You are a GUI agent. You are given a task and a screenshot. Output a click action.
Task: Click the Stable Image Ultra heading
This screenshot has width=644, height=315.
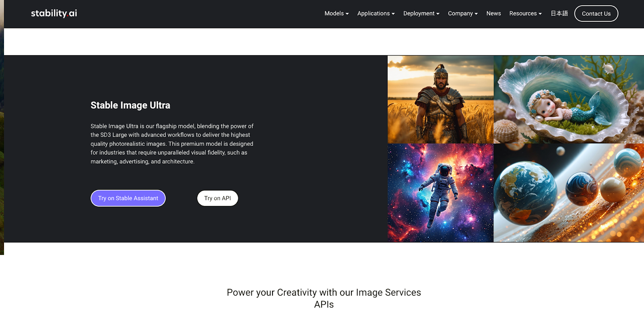pos(130,105)
